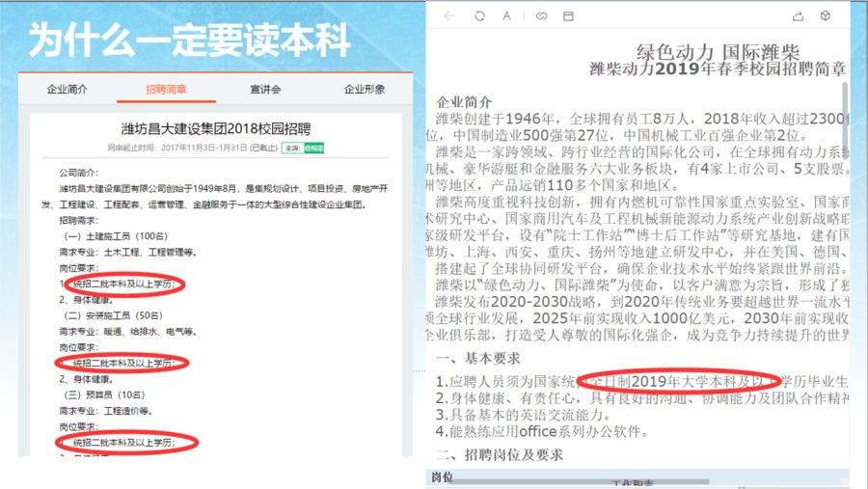Click the refresh icon in document toolbar
This screenshot has height=489, width=868.
(x=480, y=16)
